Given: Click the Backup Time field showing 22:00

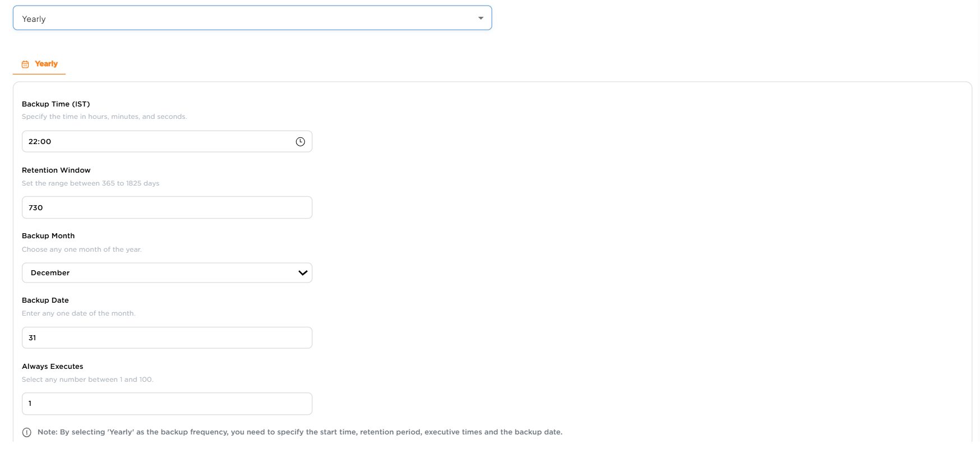Looking at the screenshot, I should click(x=167, y=141).
